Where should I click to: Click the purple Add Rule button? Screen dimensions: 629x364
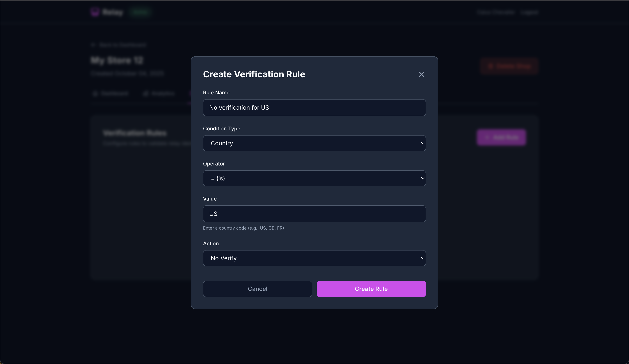[501, 137]
